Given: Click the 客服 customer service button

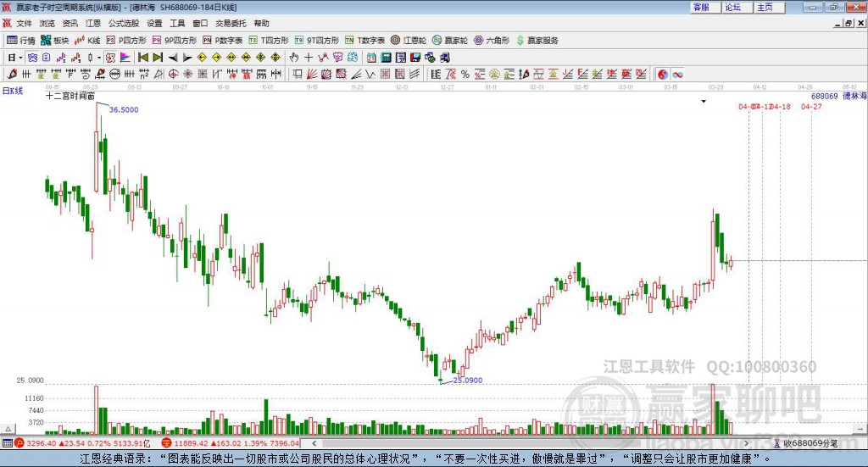Looking at the screenshot, I should pyautogui.click(x=704, y=7).
